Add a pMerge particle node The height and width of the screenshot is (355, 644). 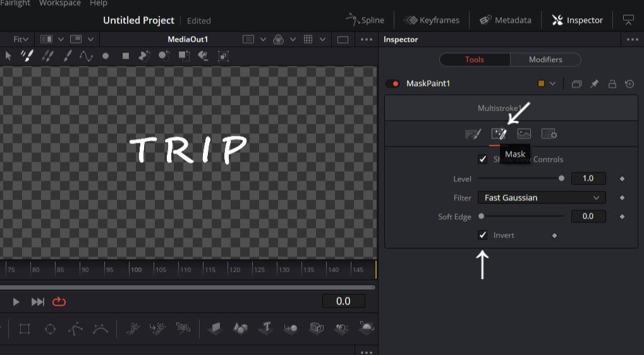pos(158,328)
